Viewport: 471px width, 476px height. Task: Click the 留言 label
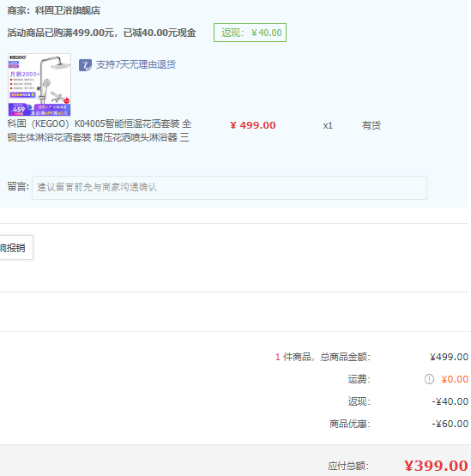click(x=18, y=186)
